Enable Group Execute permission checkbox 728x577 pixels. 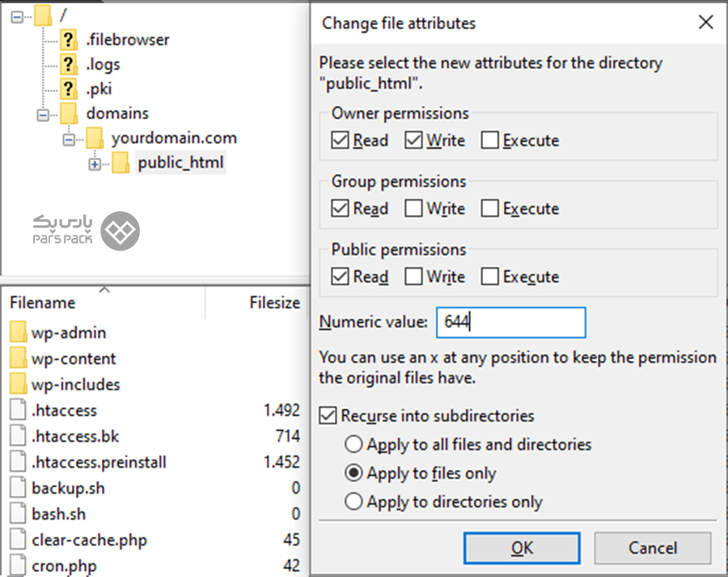click(489, 209)
